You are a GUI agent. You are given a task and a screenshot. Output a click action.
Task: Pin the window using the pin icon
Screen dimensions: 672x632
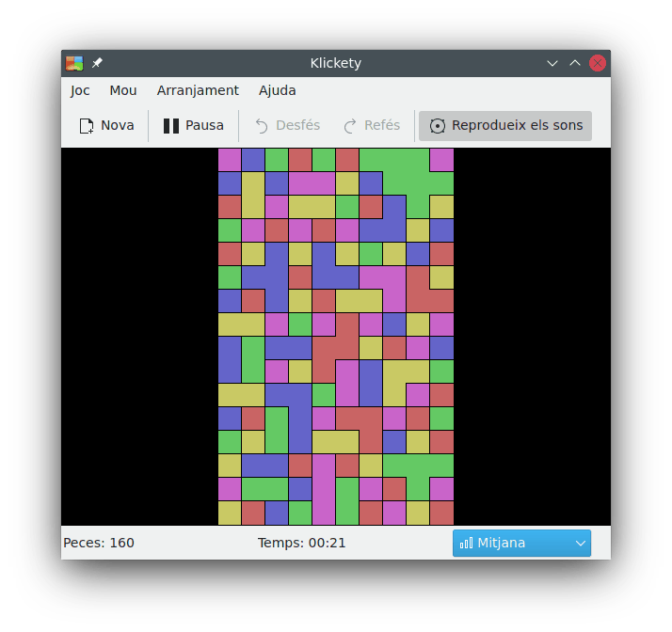(x=97, y=63)
